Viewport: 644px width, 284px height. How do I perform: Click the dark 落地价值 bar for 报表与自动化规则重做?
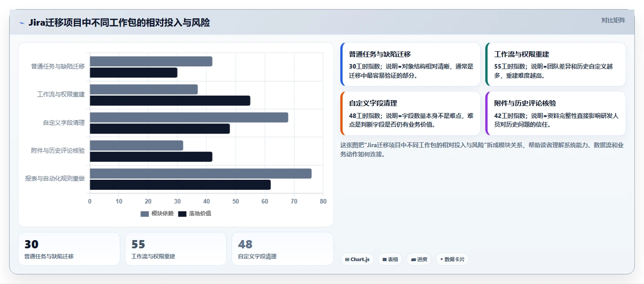coord(180,185)
